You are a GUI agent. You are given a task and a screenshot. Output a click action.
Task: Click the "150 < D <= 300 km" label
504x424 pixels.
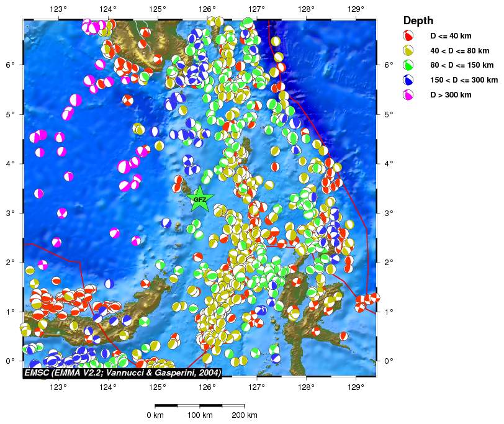click(464, 80)
